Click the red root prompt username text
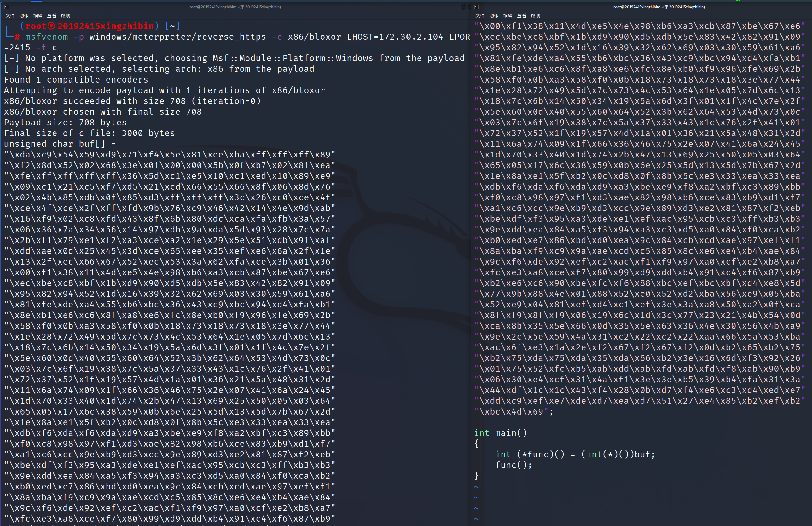Screen dimensions: 812x526 pos(36,26)
